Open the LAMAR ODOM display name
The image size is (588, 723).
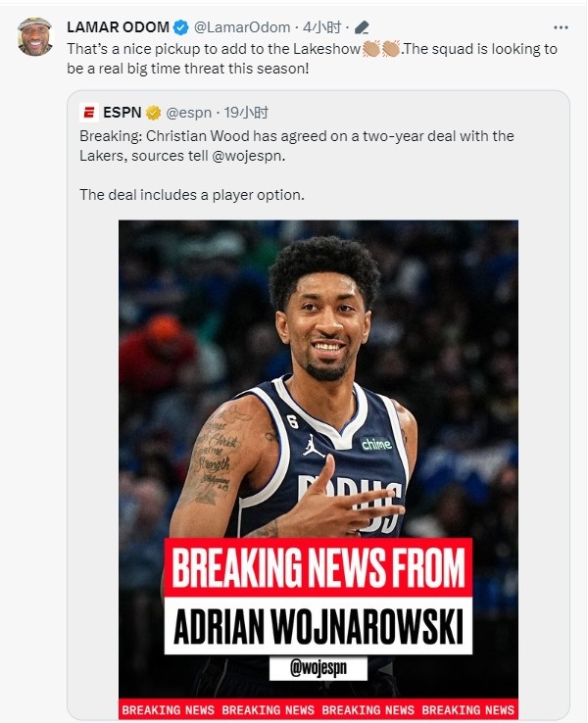(118, 27)
